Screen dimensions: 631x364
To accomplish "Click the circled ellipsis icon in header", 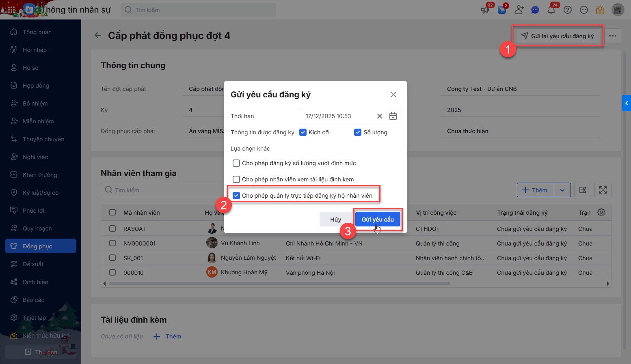I will tap(584, 10).
